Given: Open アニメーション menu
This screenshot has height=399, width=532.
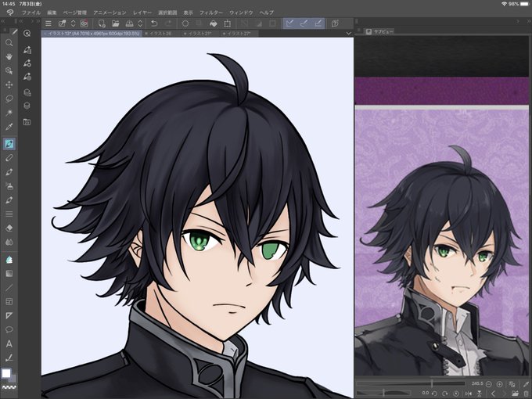Looking at the screenshot, I should point(110,13).
